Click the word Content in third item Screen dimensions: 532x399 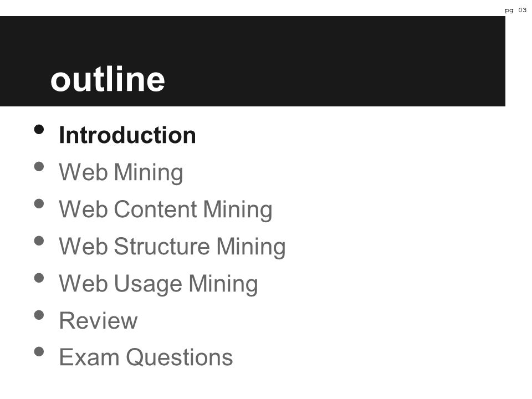[155, 209]
